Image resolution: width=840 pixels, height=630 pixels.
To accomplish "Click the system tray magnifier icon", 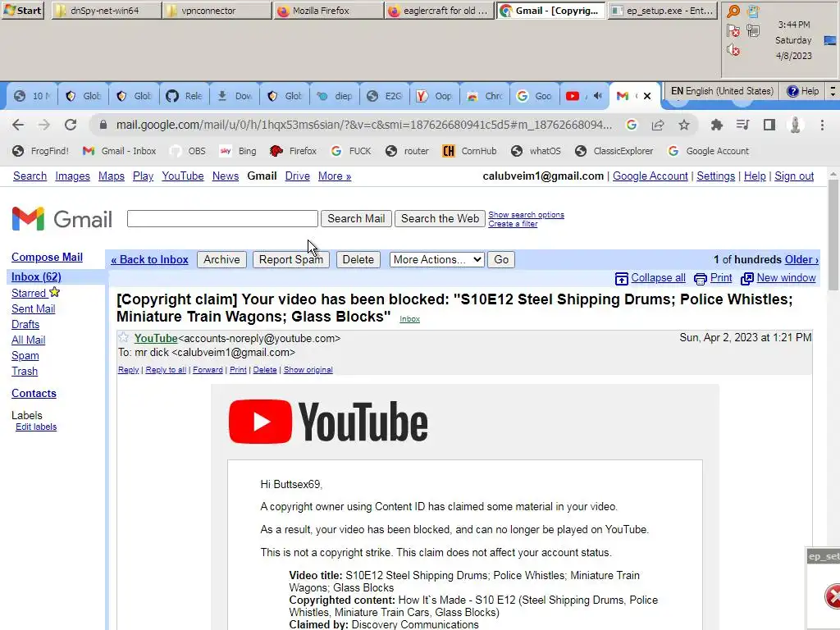I will tap(733, 11).
